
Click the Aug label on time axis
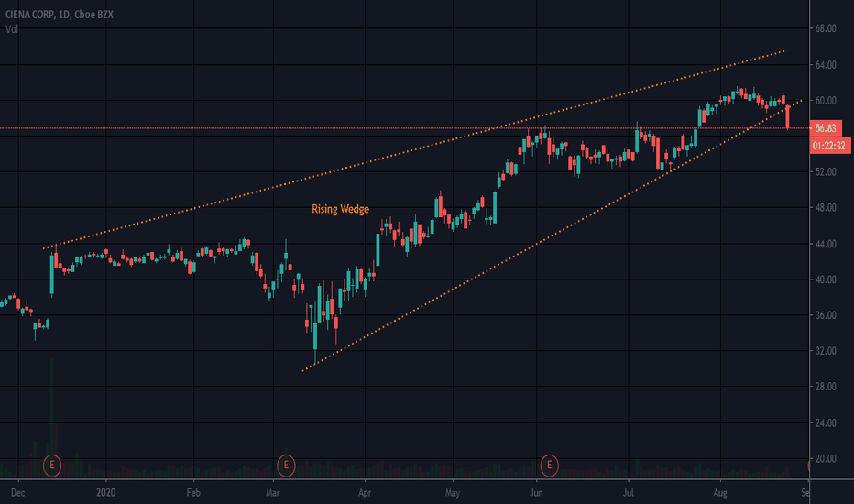point(720,493)
